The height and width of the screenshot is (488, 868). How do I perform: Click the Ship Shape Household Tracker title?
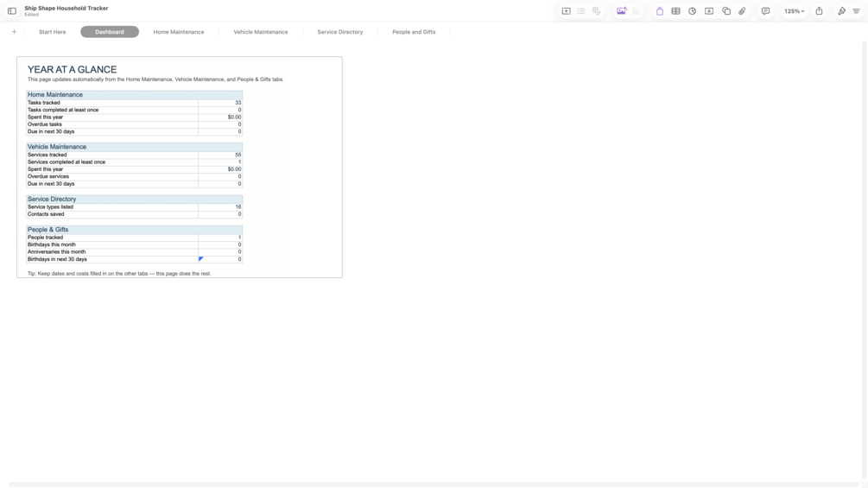coord(67,9)
